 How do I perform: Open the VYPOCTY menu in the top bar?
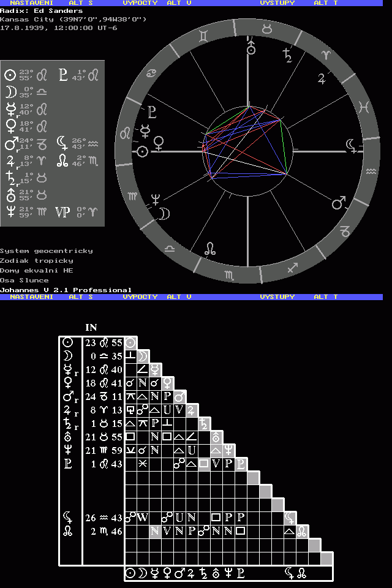[x=140, y=3]
